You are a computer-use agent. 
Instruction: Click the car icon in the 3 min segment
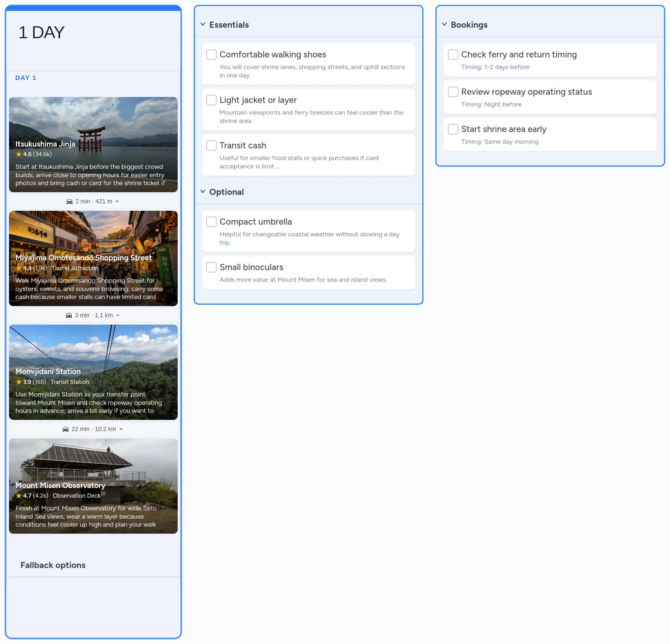pyautogui.click(x=68, y=315)
